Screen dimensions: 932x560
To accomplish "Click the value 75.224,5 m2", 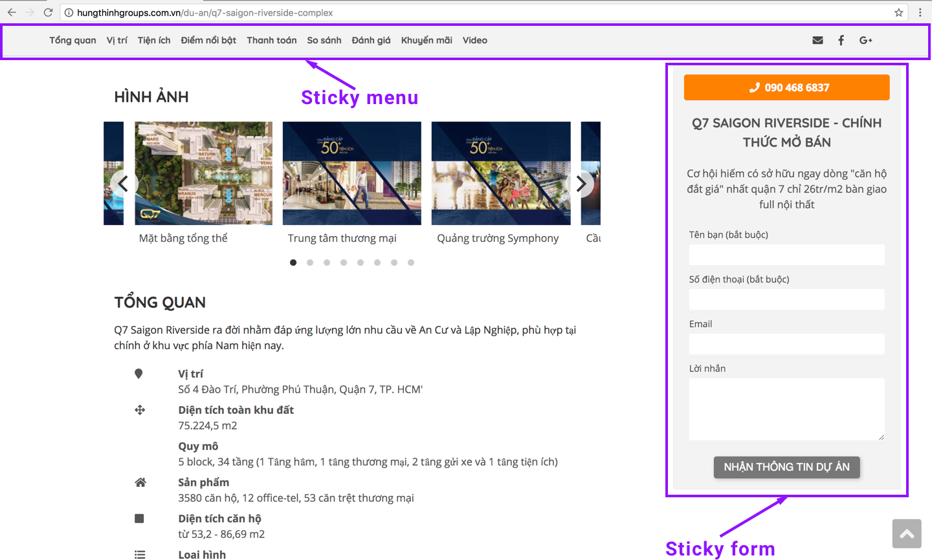I will (x=208, y=425).
